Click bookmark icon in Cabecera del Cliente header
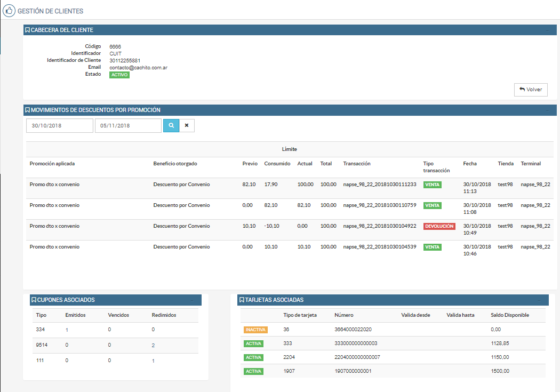 pyautogui.click(x=28, y=30)
